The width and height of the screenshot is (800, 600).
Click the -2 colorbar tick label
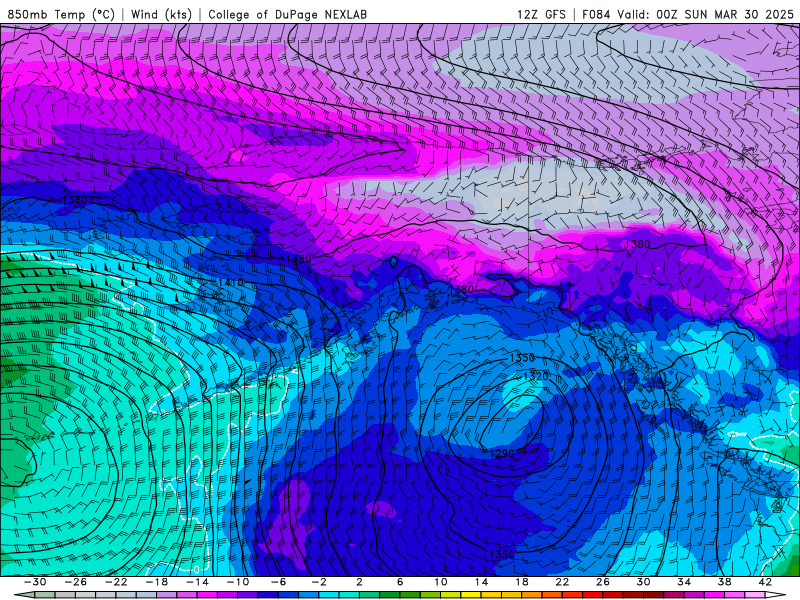coord(319,582)
